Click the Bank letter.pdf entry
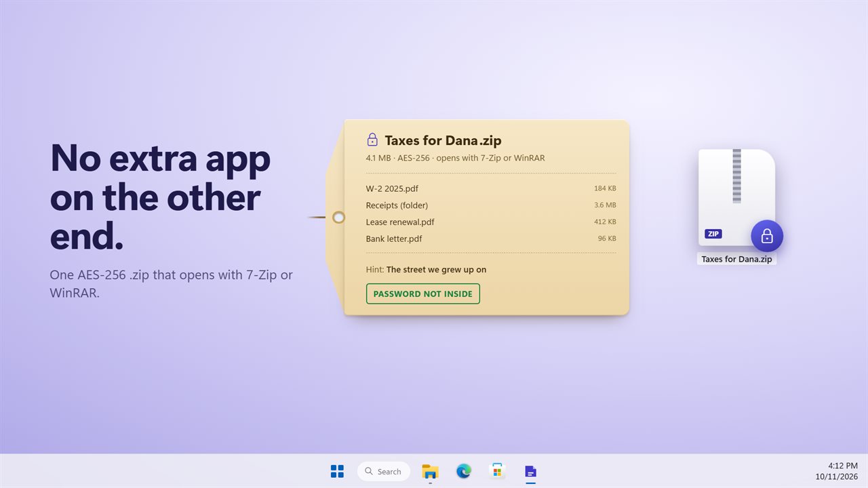The width and height of the screenshot is (868, 488). click(x=491, y=239)
